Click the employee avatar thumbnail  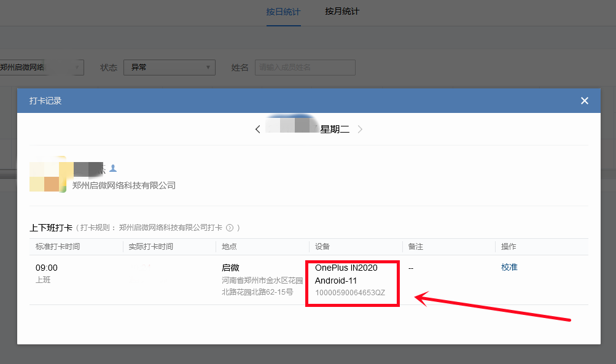(48, 174)
